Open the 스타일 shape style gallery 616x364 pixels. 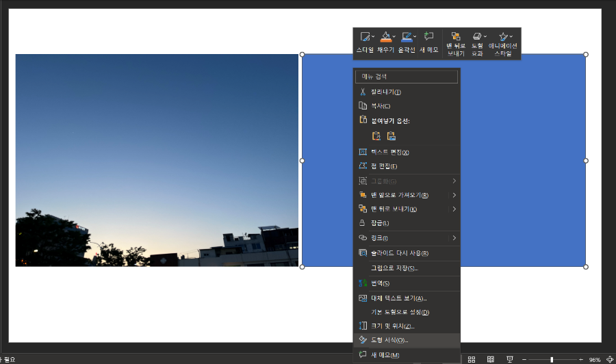(x=365, y=42)
